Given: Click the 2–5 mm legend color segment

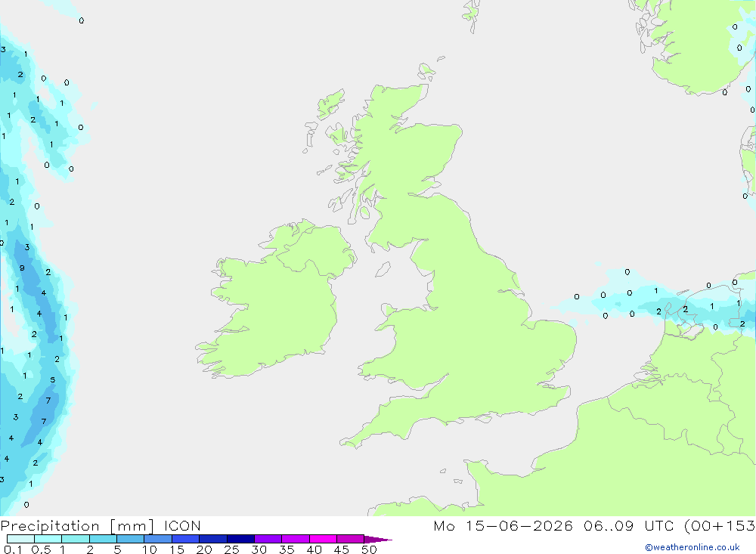Looking at the screenshot, I should pos(103,539).
